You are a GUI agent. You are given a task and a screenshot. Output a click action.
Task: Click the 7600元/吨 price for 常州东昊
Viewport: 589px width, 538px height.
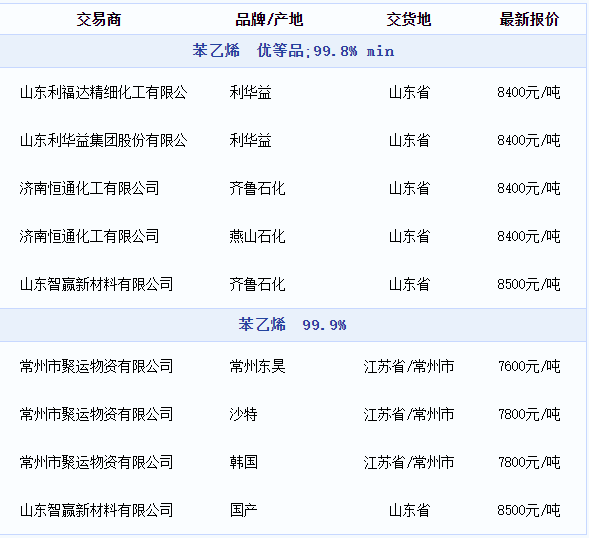click(529, 366)
